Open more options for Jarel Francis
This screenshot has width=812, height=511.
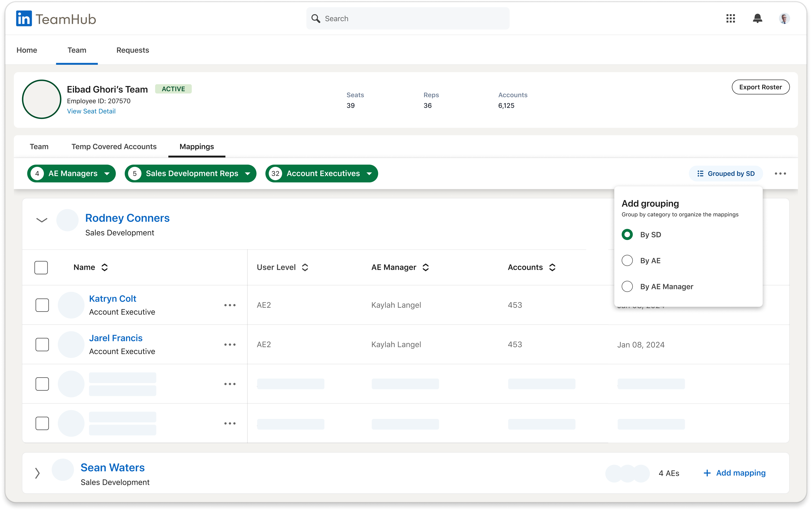coord(230,345)
